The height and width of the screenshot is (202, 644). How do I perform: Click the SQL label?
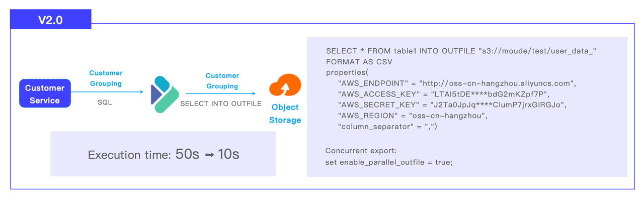105,103
